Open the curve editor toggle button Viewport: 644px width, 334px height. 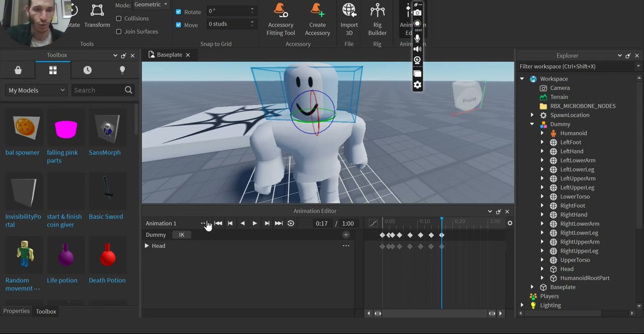click(x=373, y=223)
